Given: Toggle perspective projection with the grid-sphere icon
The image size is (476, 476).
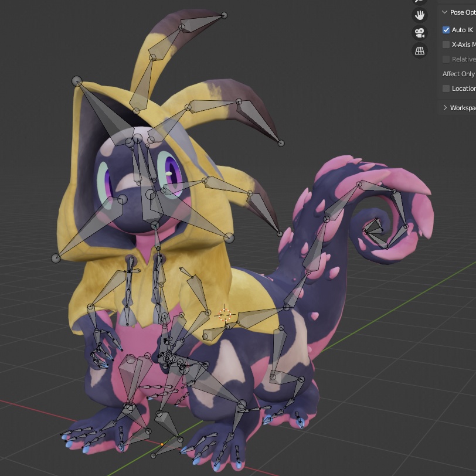Looking at the screenshot, I should [420, 50].
